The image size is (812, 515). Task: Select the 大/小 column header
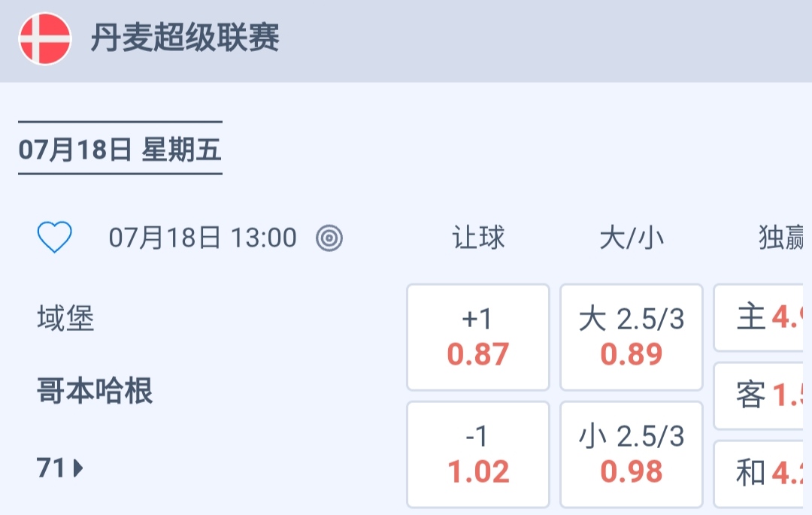632,238
